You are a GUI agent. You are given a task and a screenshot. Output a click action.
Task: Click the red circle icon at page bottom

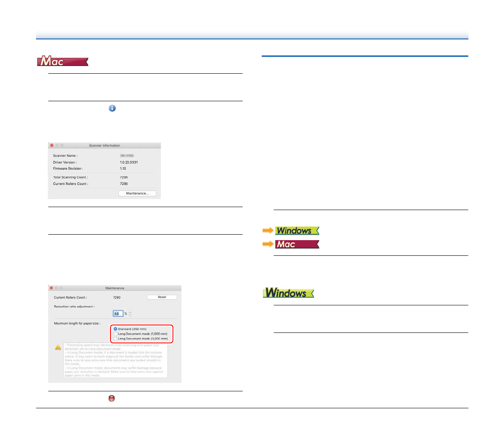click(111, 399)
